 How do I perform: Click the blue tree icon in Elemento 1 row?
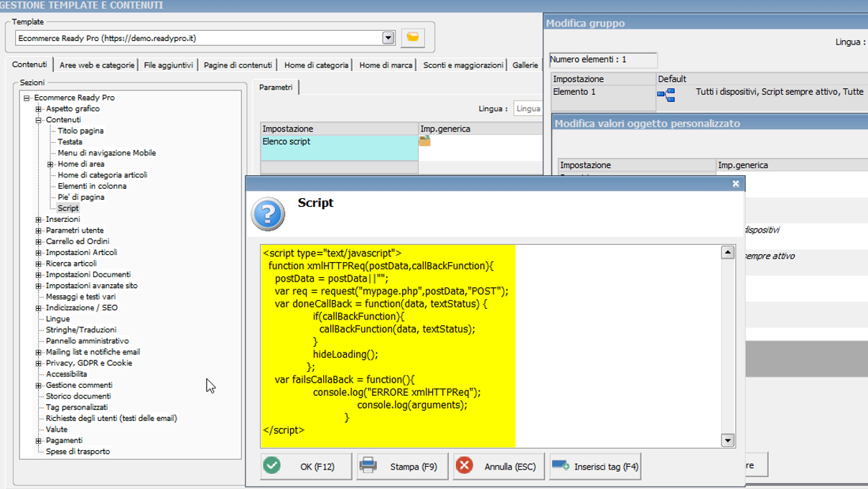point(666,95)
